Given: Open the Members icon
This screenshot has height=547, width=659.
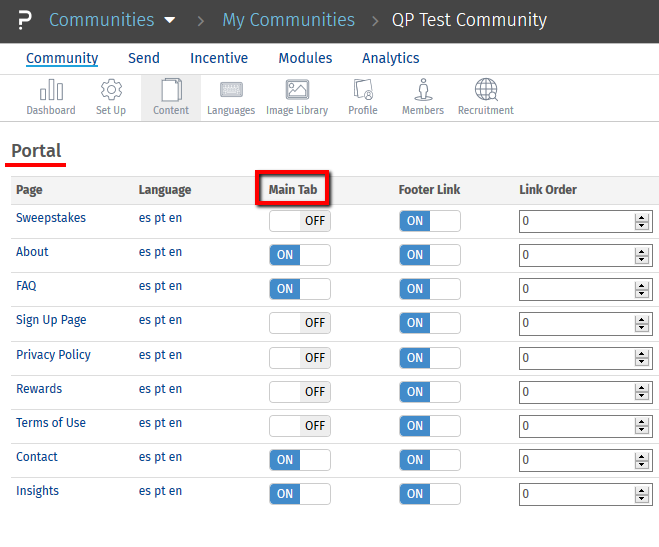Looking at the screenshot, I should (x=423, y=97).
